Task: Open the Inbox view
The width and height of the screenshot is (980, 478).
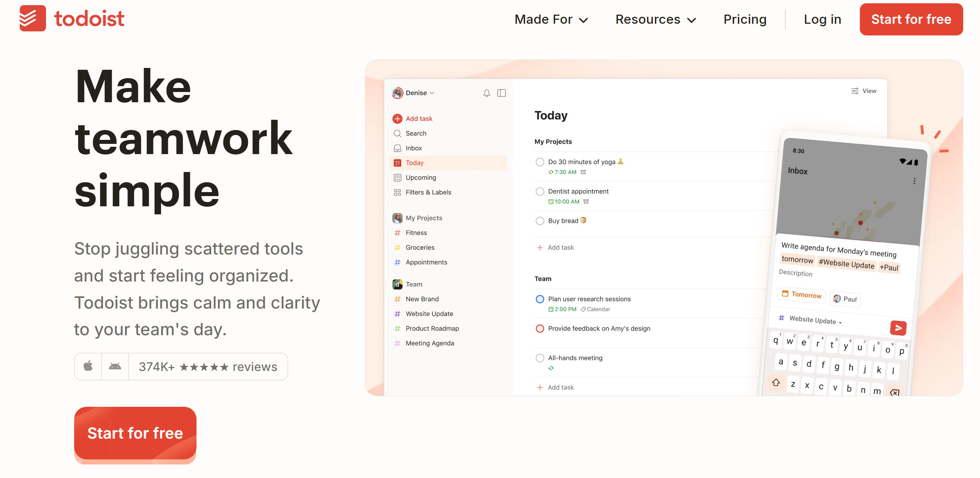Action: [413, 148]
